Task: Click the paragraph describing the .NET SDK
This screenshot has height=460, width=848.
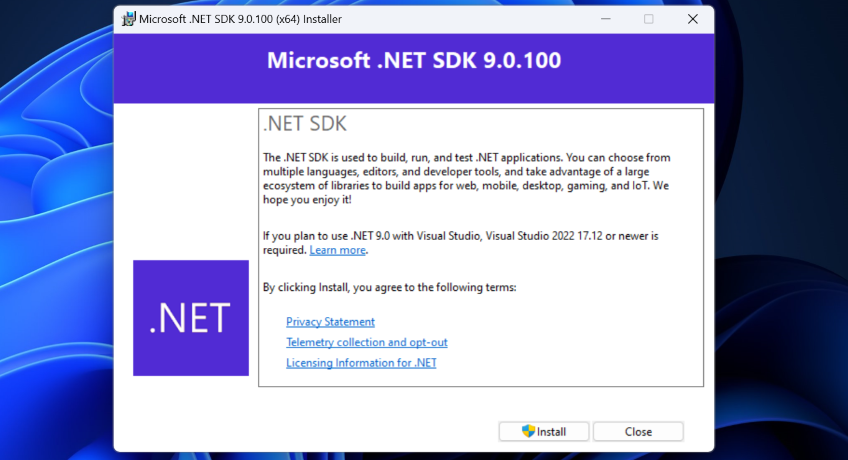Action: [465, 178]
